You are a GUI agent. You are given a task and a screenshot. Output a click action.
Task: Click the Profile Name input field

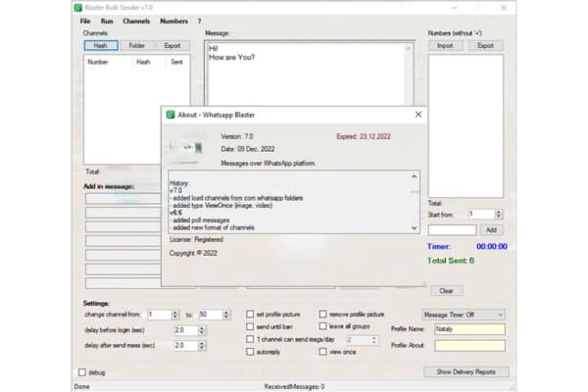(471, 330)
